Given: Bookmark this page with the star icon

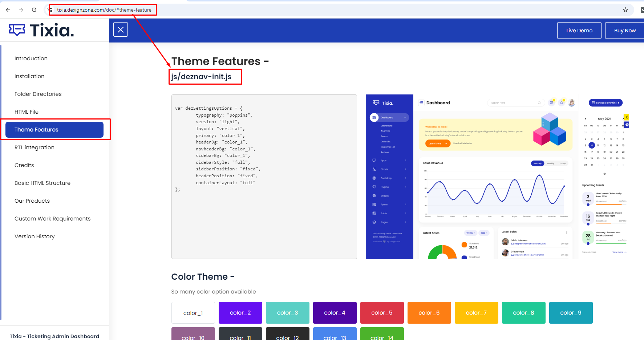Looking at the screenshot, I should coord(625,10).
